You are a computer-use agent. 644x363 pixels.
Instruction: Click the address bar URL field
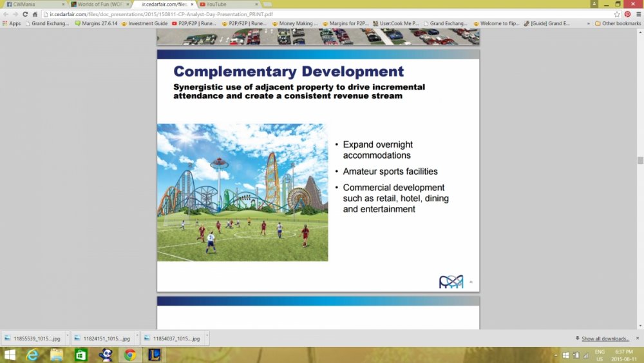322,14
